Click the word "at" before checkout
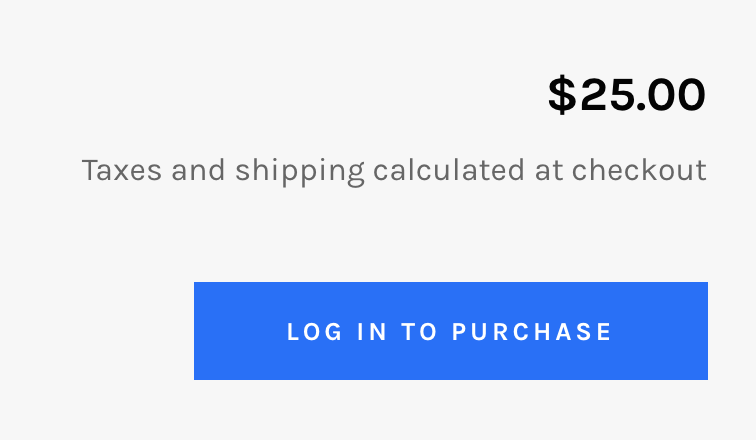756x440 pixels. [549, 170]
